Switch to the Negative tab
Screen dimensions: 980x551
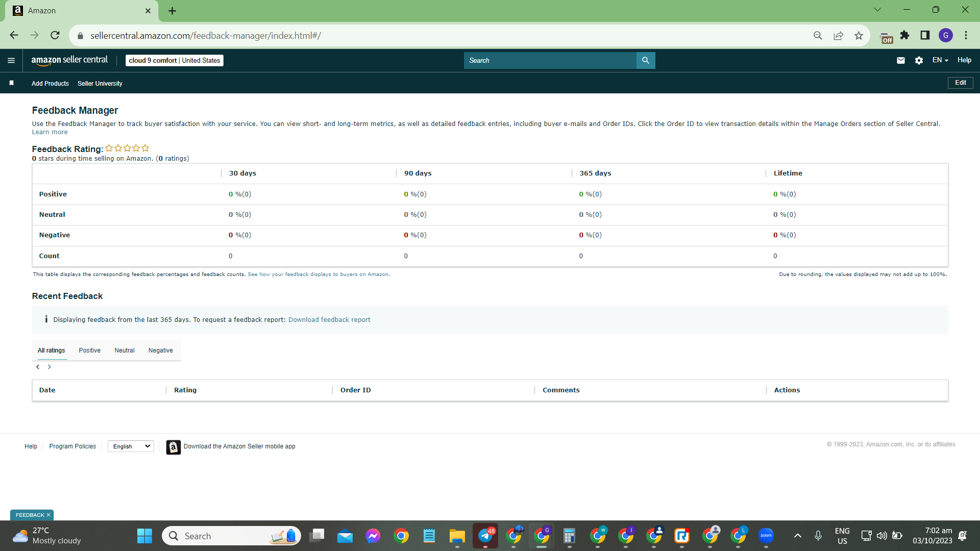click(x=161, y=350)
